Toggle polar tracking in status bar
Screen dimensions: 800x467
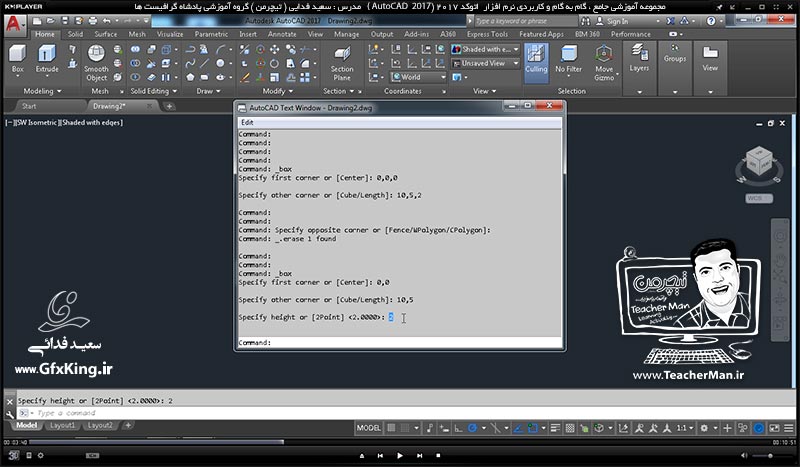point(472,428)
